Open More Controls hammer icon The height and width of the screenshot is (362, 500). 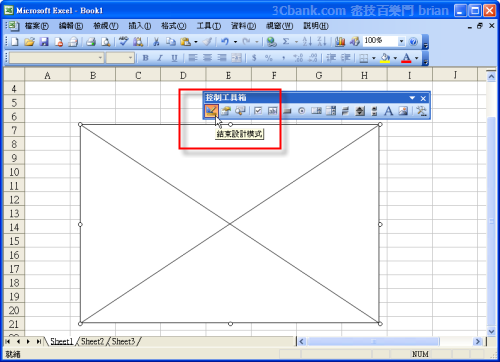pos(421,111)
